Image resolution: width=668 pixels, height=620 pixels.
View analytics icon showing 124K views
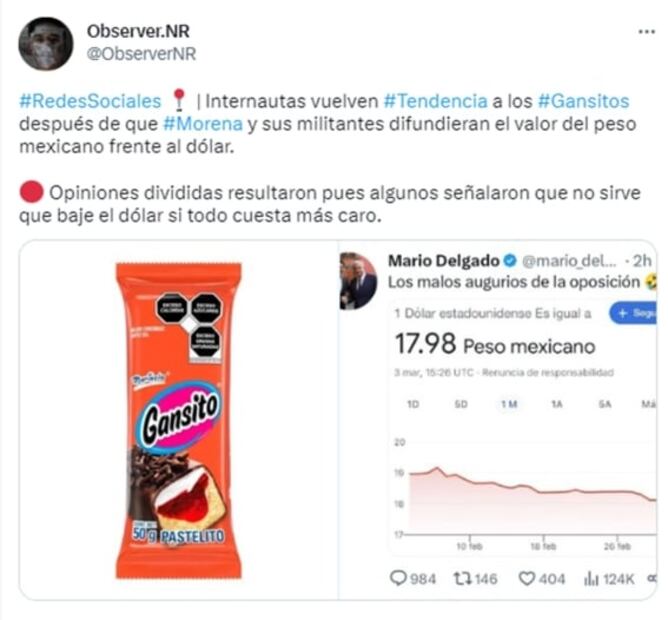tap(591, 579)
